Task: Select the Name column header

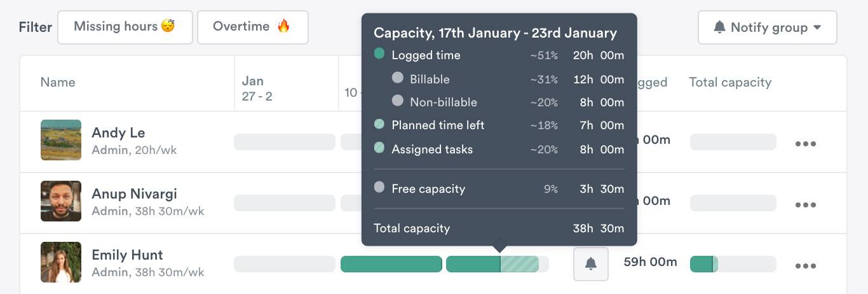Action: tap(58, 82)
